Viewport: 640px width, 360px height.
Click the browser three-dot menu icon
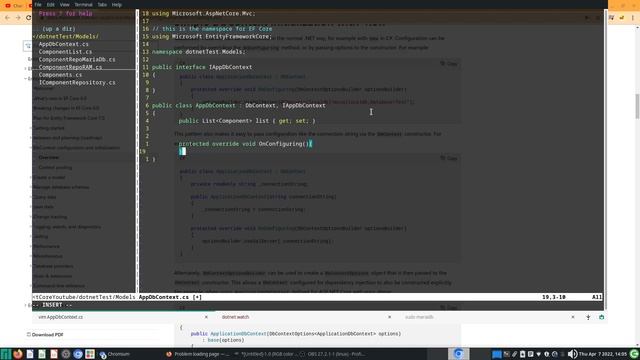(x=633, y=18)
